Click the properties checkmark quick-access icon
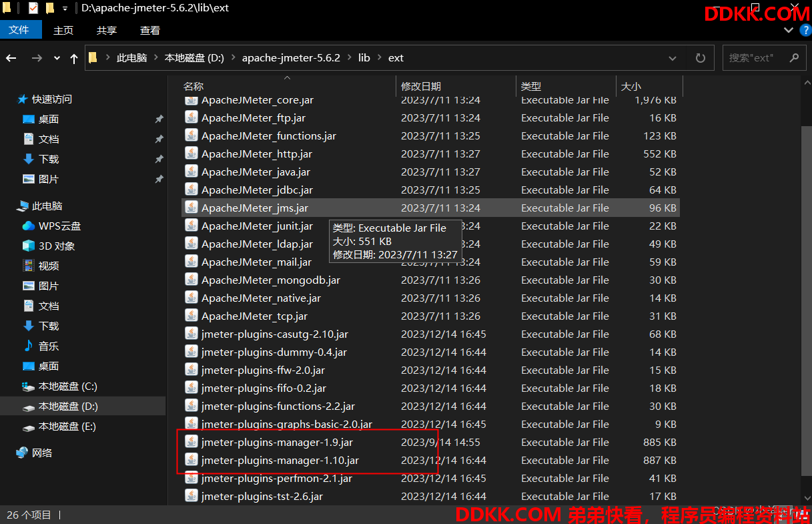812x524 pixels. click(x=33, y=9)
